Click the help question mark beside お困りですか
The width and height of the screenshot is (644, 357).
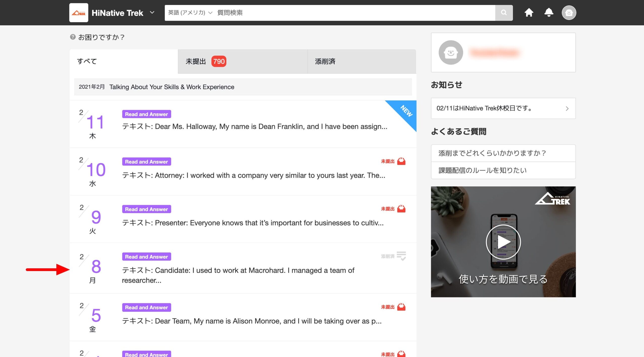click(x=72, y=37)
